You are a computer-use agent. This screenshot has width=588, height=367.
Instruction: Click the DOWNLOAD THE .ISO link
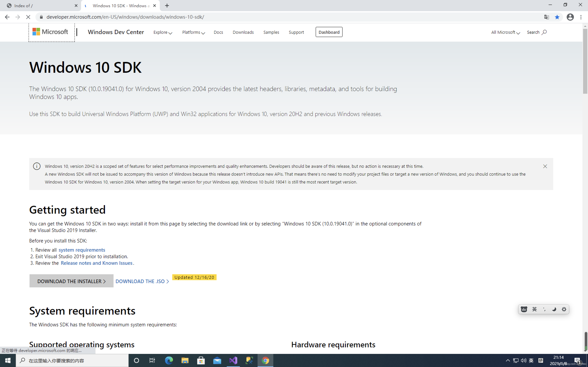142,281
